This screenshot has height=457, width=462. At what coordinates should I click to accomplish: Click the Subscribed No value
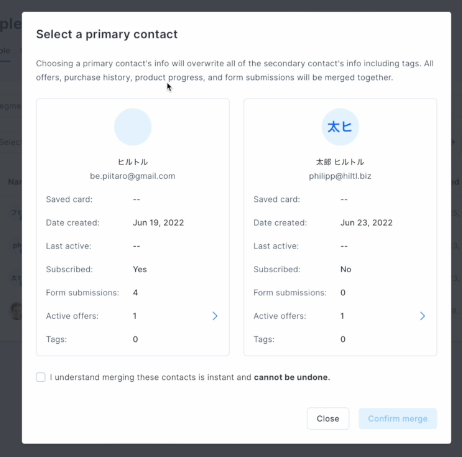tap(346, 269)
